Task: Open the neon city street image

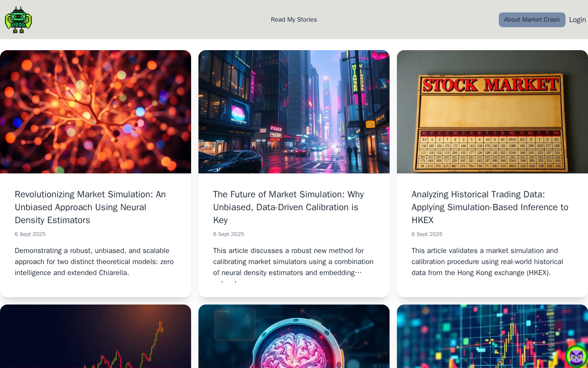Action: coord(294,112)
